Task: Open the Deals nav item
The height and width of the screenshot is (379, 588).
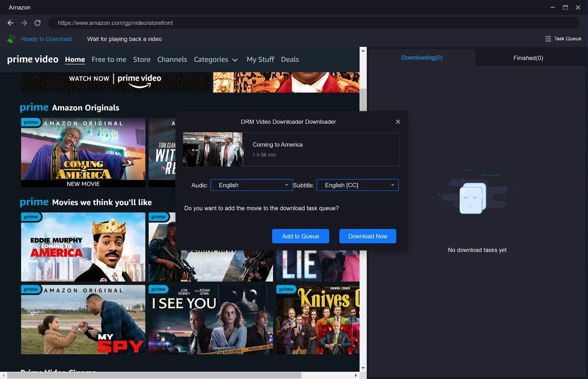Action: click(290, 59)
